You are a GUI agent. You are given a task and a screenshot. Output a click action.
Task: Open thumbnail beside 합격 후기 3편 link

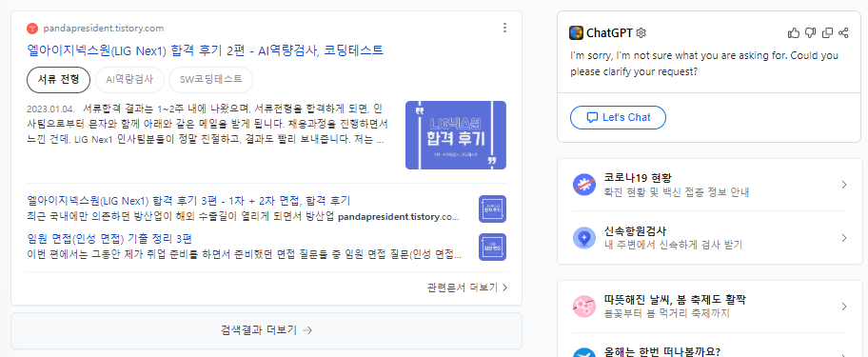[x=492, y=208]
